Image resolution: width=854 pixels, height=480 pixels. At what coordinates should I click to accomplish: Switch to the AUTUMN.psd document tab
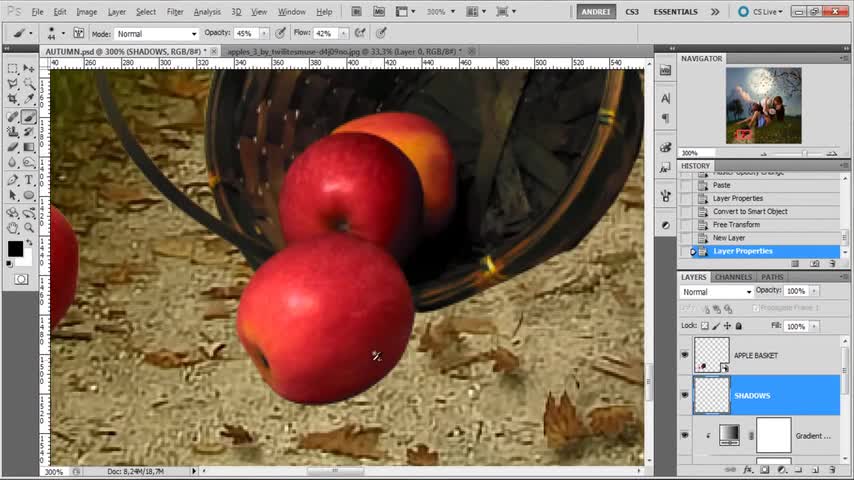[x=130, y=51]
